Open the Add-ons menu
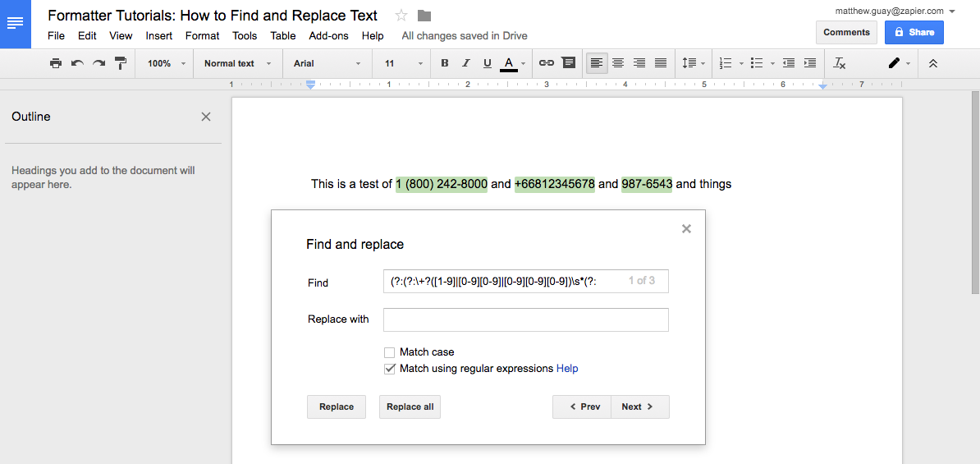The width and height of the screenshot is (980, 464). 328,36
